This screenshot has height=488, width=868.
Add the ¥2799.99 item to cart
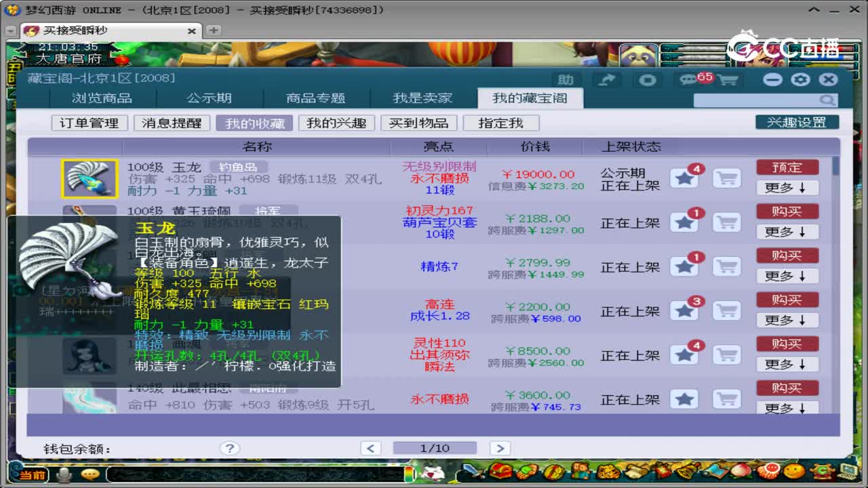click(x=726, y=266)
